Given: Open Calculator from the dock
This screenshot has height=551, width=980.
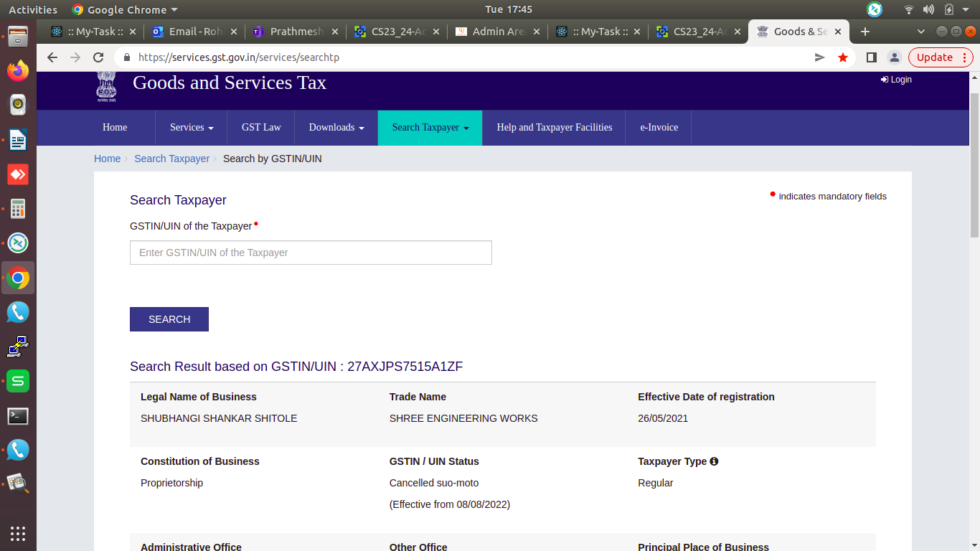Looking at the screenshot, I should pos(18,209).
